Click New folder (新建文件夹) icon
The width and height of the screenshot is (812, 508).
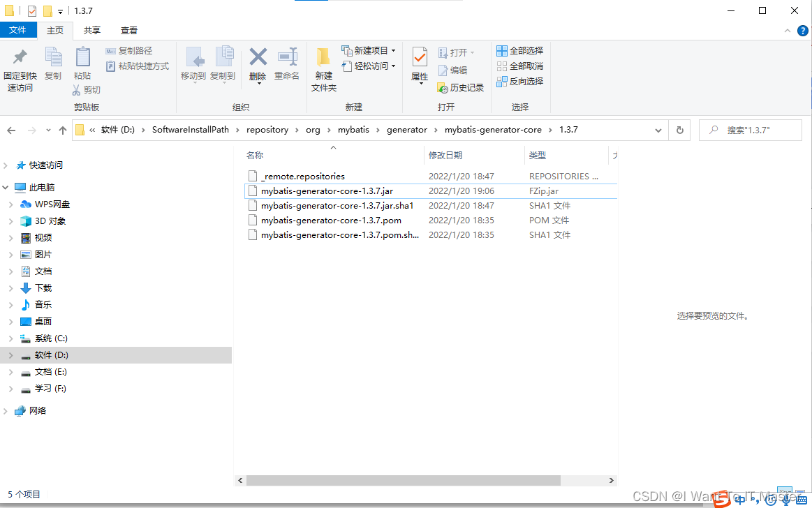[324, 57]
